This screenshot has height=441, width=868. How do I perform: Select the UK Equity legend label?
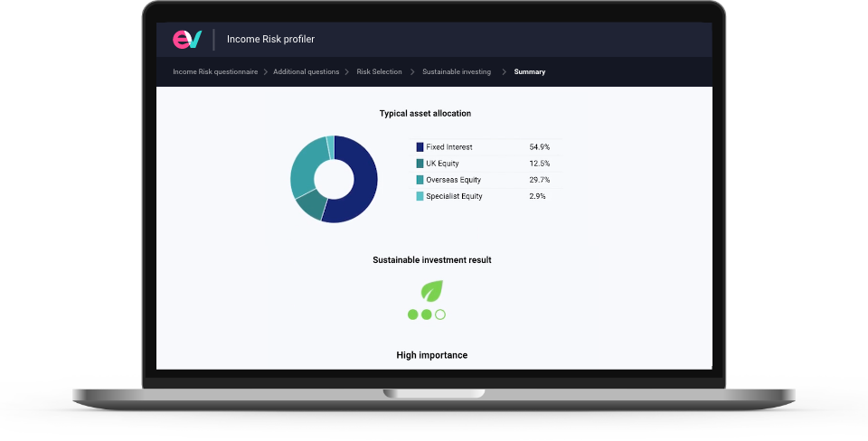pyautogui.click(x=442, y=164)
